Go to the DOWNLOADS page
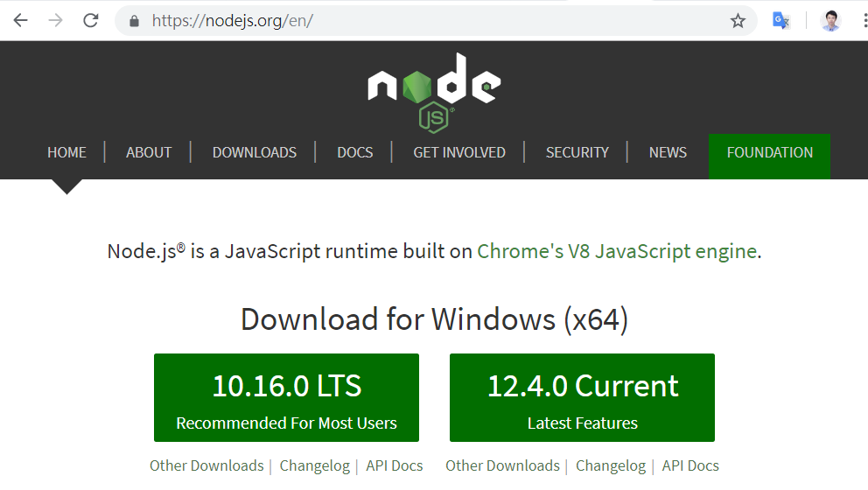The width and height of the screenshot is (868, 490). coord(255,152)
